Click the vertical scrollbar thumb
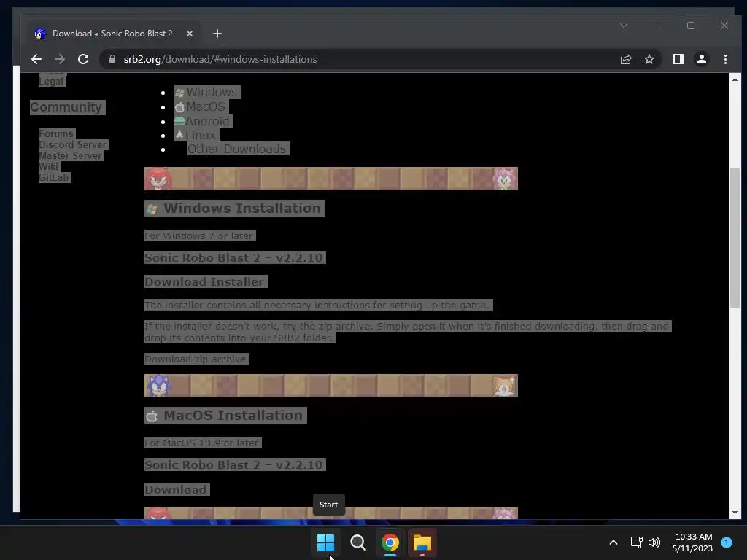Image resolution: width=747 pixels, height=560 pixels. [x=735, y=238]
